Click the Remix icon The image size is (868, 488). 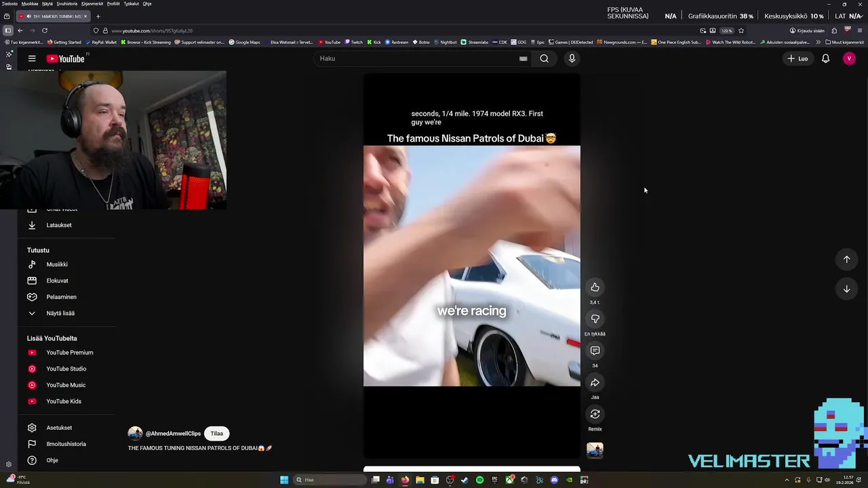595,414
